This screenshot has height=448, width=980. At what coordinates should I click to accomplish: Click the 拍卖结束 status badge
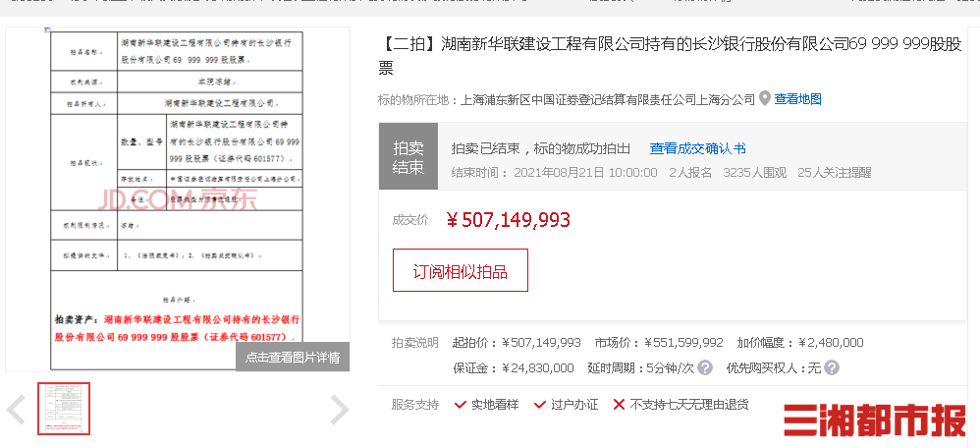(408, 156)
